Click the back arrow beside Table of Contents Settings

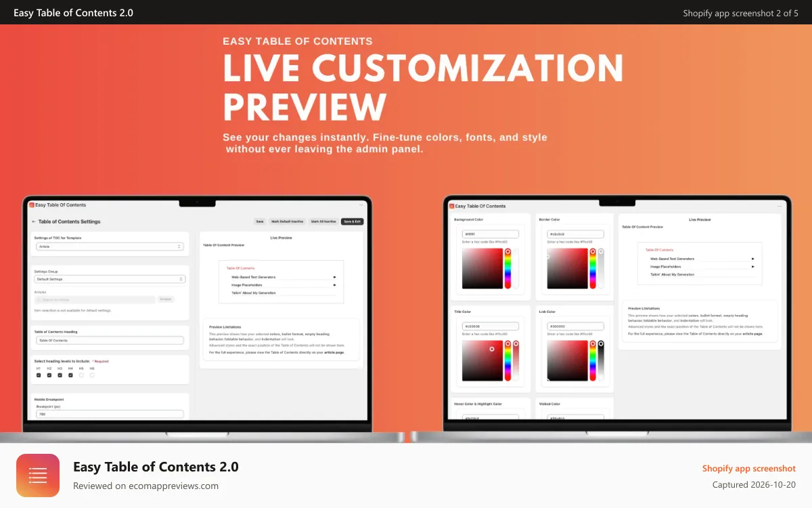34,221
